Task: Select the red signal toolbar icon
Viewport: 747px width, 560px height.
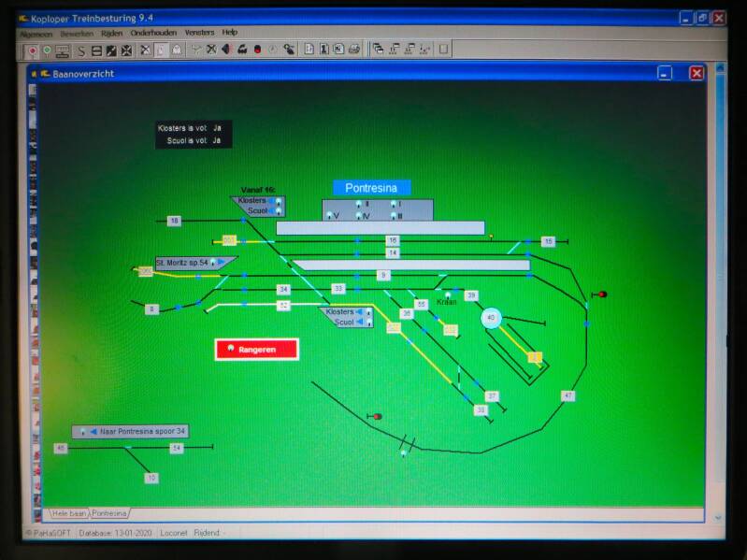Action: [x=33, y=50]
